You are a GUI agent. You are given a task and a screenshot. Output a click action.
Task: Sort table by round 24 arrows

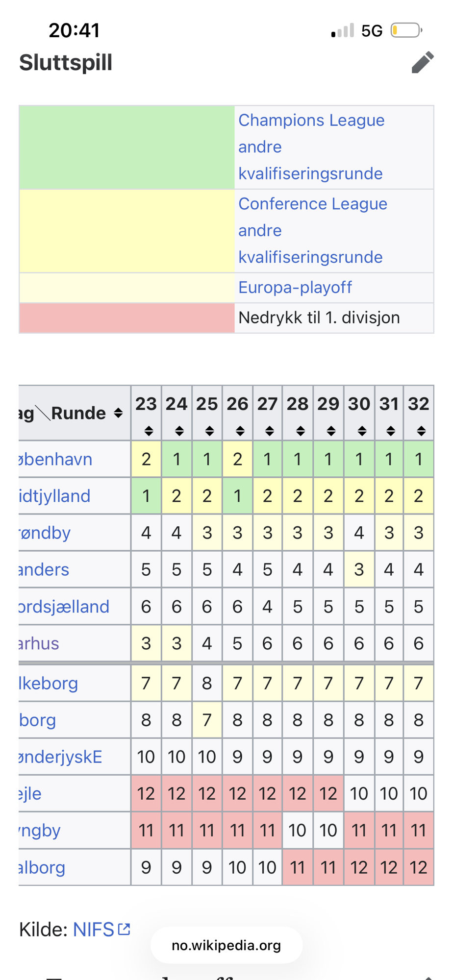pyautogui.click(x=179, y=431)
